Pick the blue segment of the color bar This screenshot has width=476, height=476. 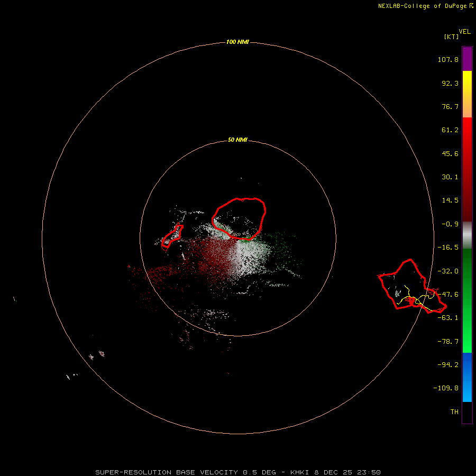point(467,377)
